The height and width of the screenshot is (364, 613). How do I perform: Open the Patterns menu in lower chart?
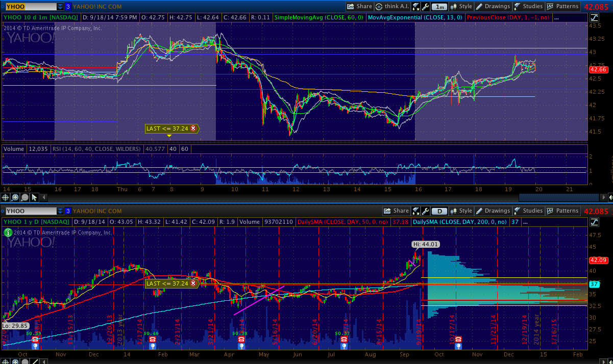coord(562,211)
